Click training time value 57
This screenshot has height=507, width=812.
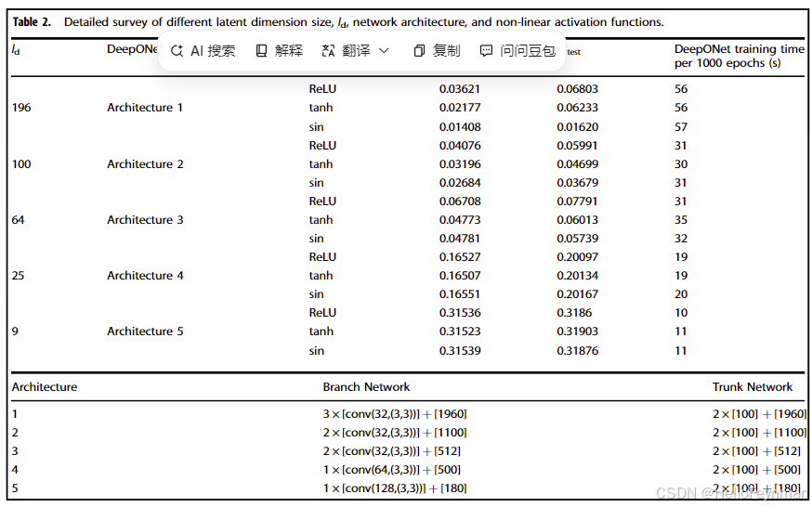(x=681, y=127)
